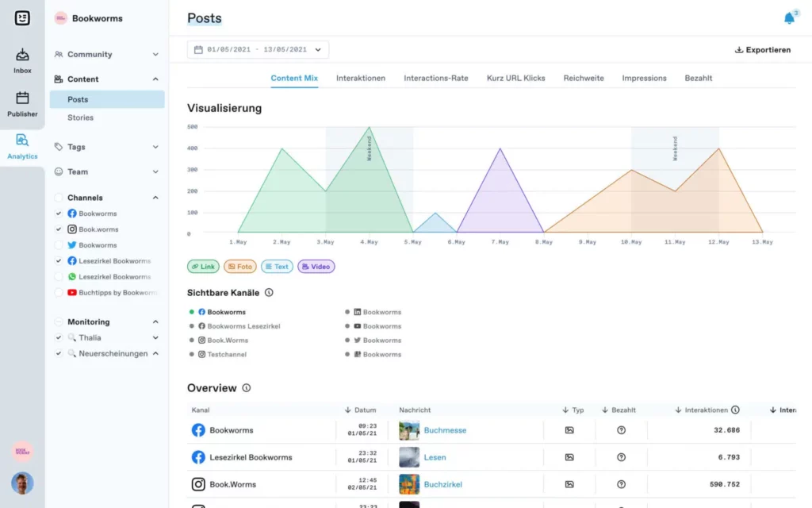Select the Analytics sidebar icon
Screen dimensions: 812x508
22,140
